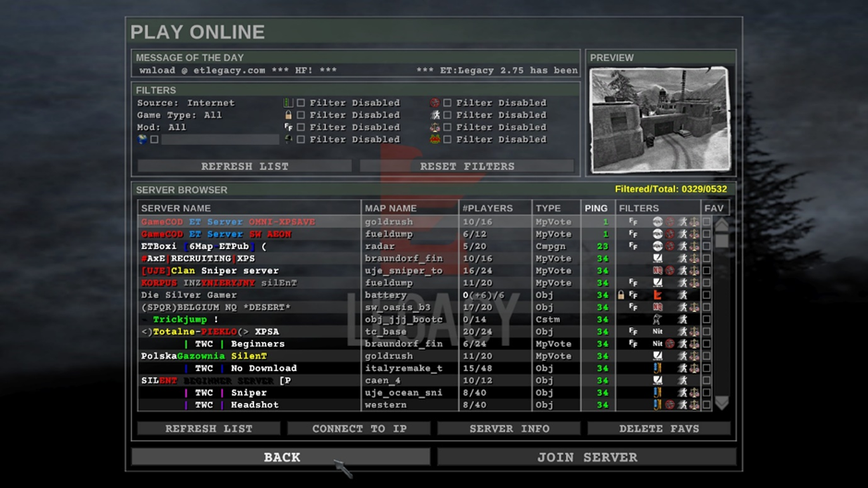The image size is (868, 488).
Task: Sort servers by the PING column header
Action: 596,208
